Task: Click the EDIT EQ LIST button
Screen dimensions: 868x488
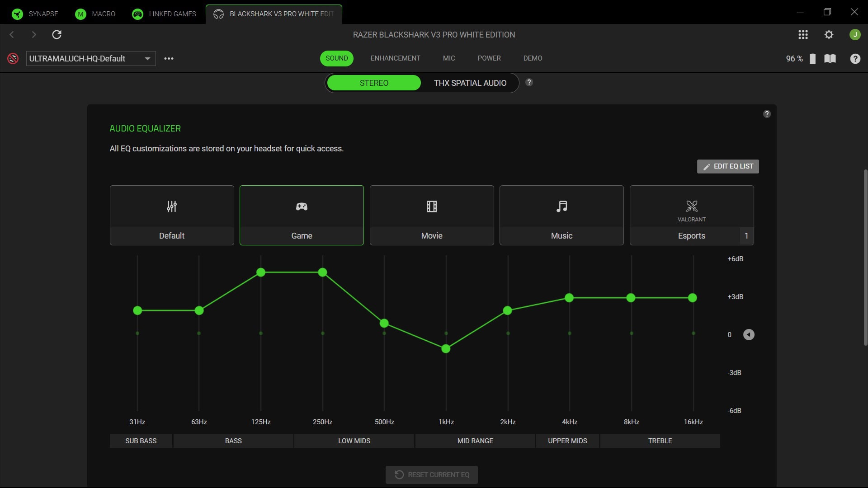Action: pyautogui.click(x=728, y=166)
